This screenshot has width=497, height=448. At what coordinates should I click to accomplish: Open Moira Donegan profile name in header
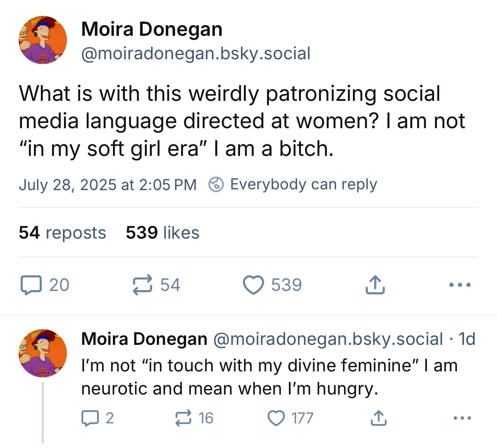152,29
